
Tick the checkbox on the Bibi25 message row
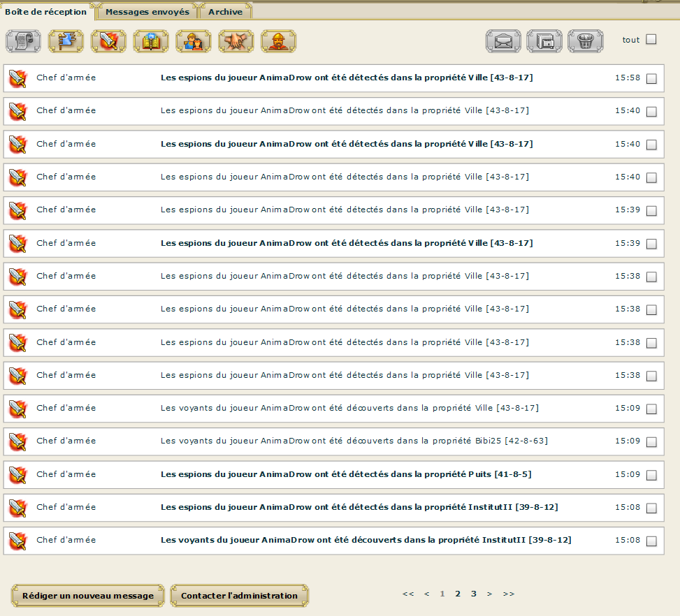[651, 442]
